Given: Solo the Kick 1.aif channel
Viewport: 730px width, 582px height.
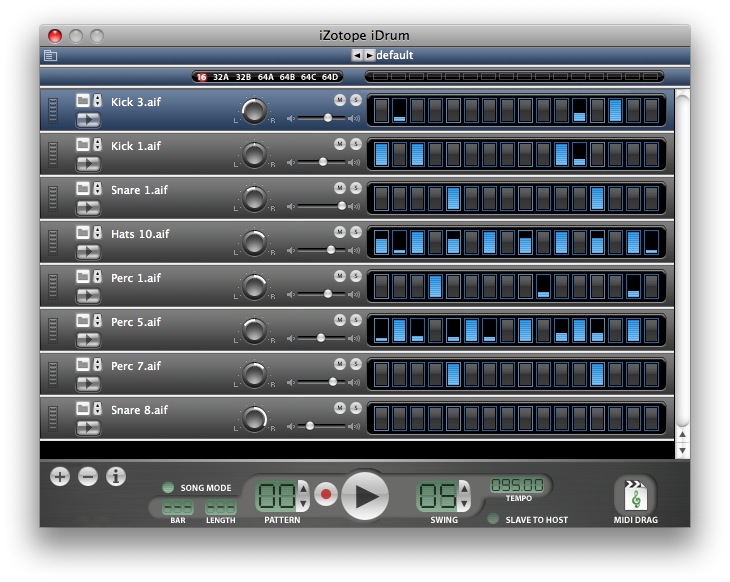Looking at the screenshot, I should pyautogui.click(x=356, y=144).
